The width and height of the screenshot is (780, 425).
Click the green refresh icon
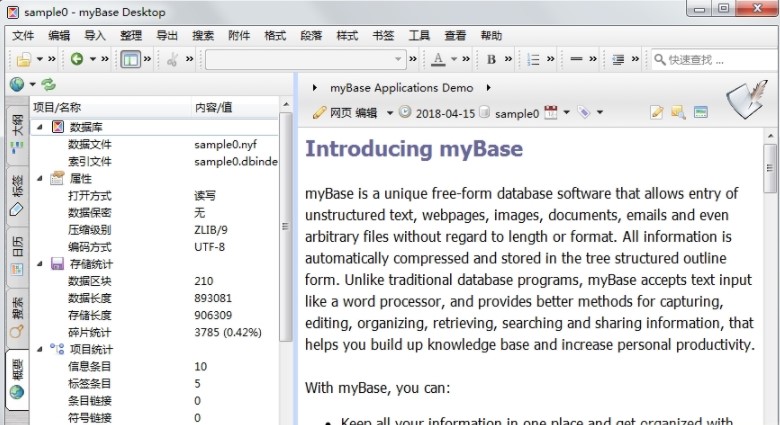pyautogui.click(x=48, y=84)
